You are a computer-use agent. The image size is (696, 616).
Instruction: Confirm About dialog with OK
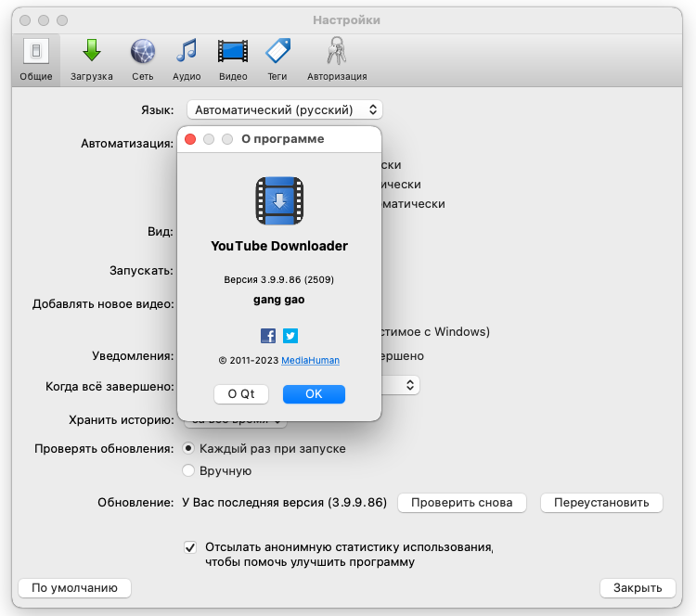pyautogui.click(x=314, y=394)
